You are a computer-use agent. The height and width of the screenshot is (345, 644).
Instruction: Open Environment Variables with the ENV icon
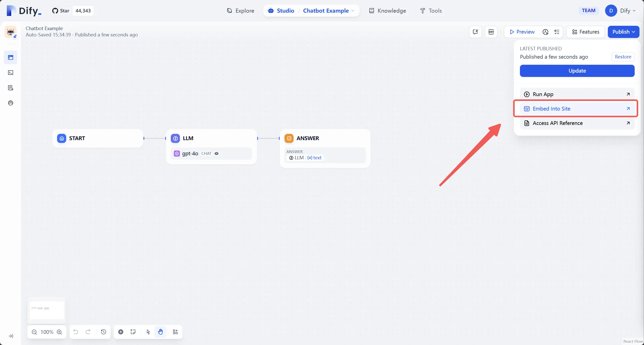click(x=491, y=32)
